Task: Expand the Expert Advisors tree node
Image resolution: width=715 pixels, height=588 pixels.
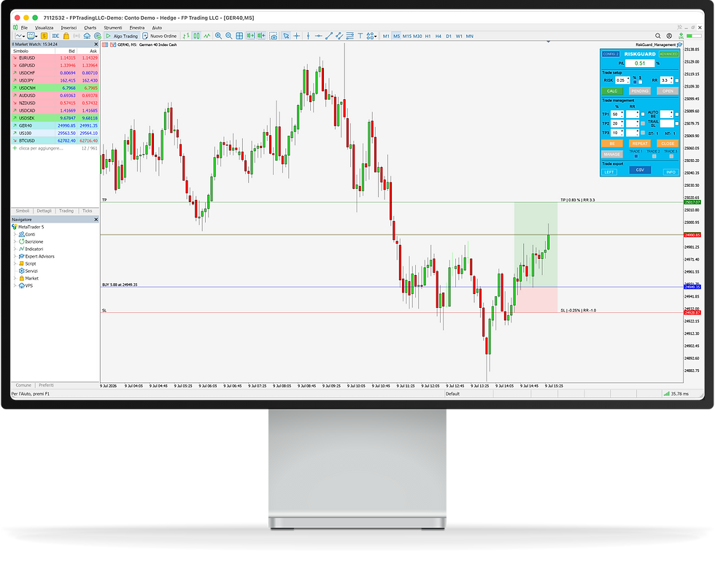Action: pos(15,256)
